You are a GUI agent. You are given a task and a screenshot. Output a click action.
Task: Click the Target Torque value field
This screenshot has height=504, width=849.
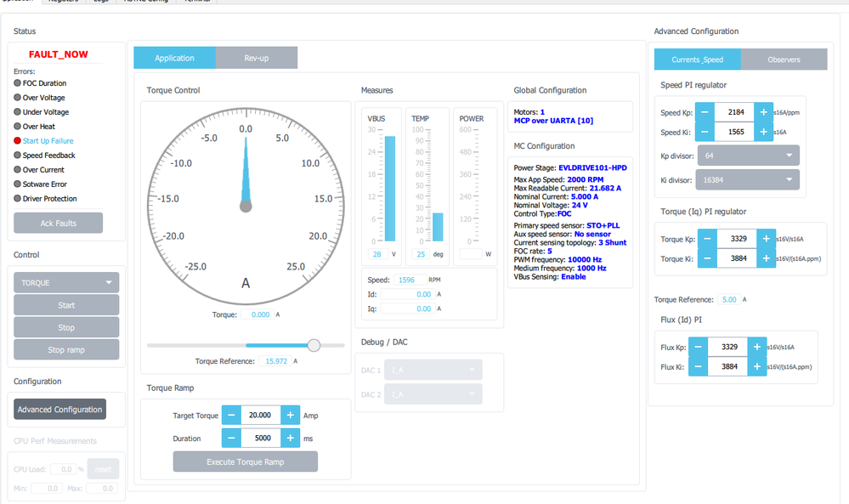point(260,416)
